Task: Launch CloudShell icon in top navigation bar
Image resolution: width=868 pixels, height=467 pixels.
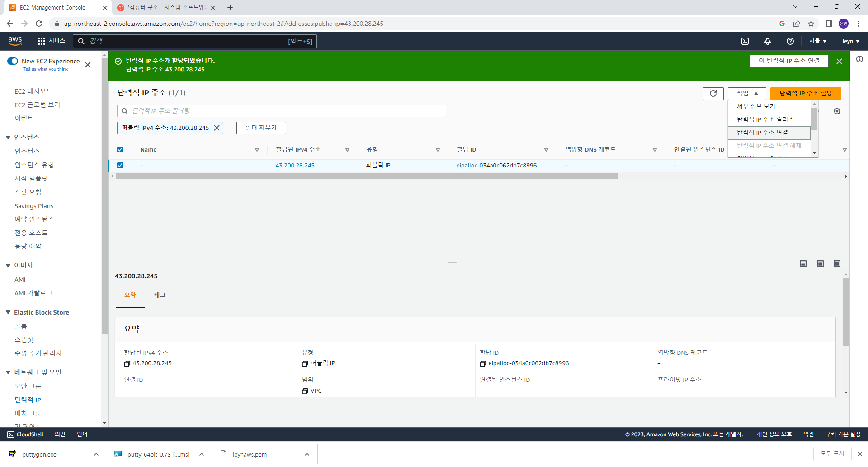Action: 745,41
